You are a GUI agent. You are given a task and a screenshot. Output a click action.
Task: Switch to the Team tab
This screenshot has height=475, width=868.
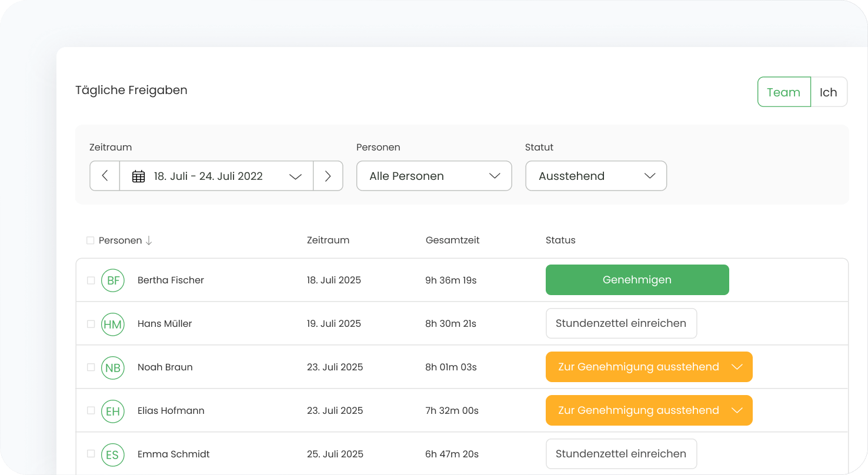coord(783,92)
